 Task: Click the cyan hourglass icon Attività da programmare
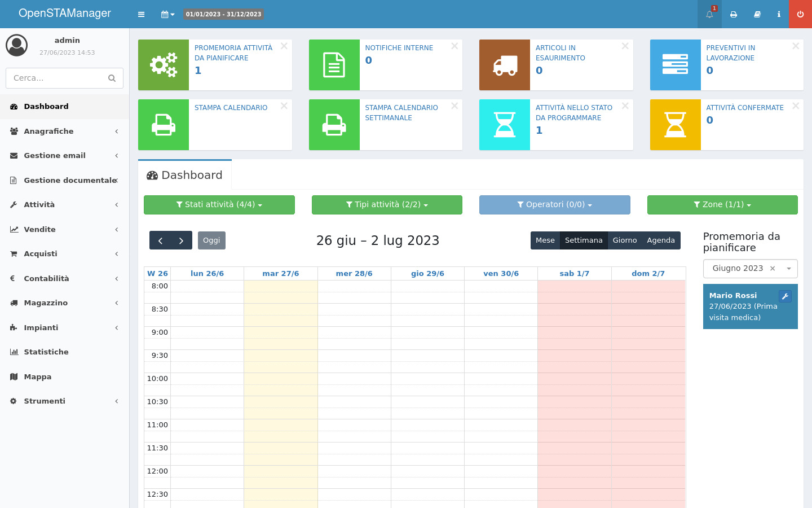[505, 125]
